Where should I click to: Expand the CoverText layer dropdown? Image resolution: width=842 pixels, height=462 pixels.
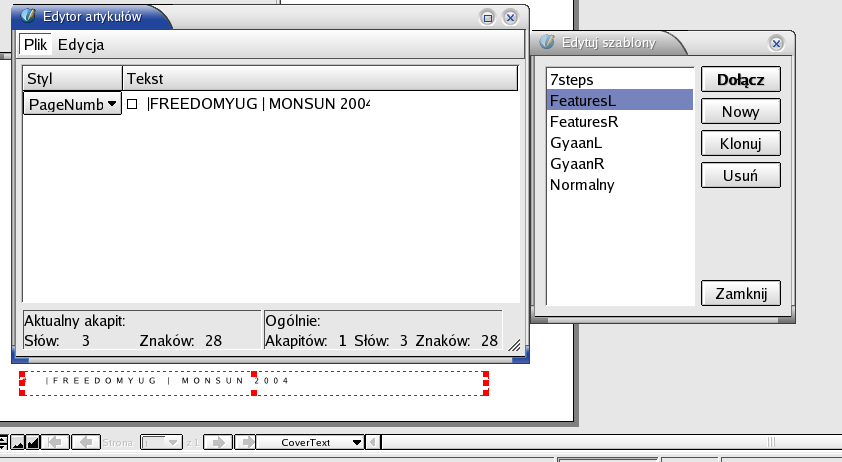[356, 442]
